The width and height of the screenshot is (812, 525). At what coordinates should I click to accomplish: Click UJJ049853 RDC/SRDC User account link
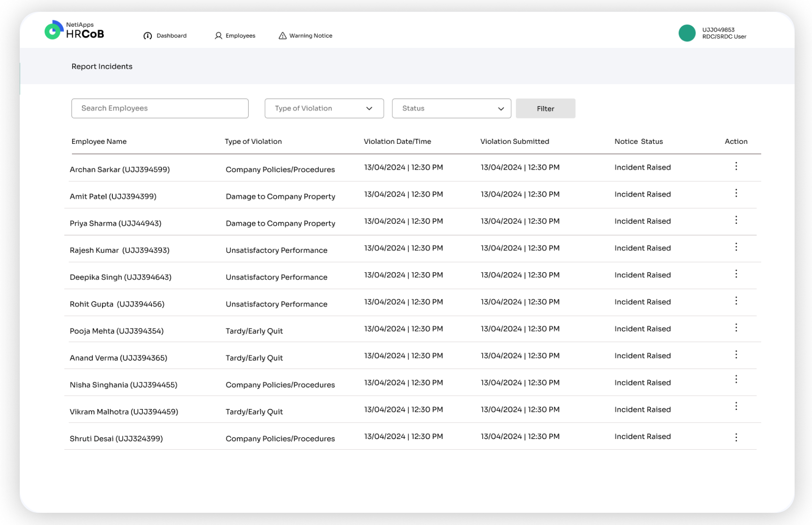pyautogui.click(x=724, y=33)
